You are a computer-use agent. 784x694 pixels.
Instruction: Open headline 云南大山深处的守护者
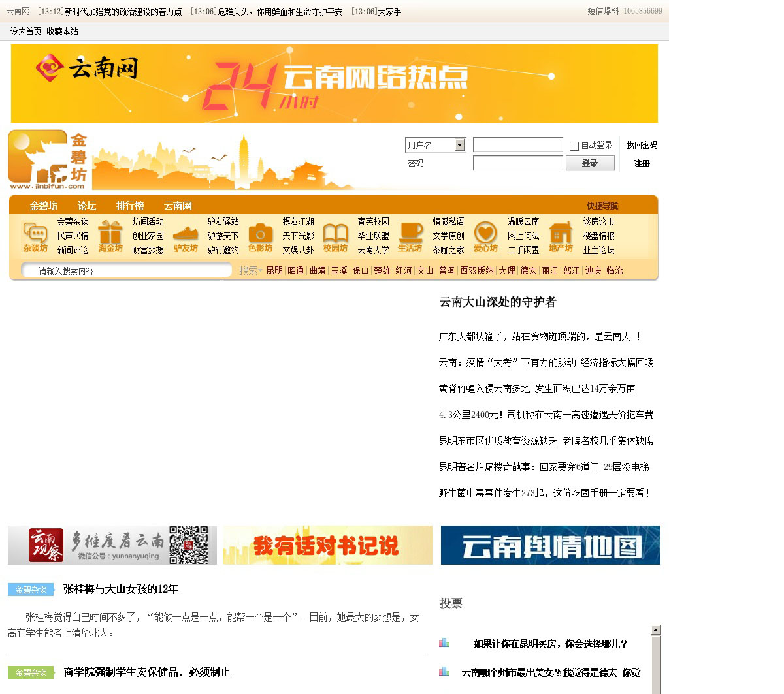[x=498, y=302]
